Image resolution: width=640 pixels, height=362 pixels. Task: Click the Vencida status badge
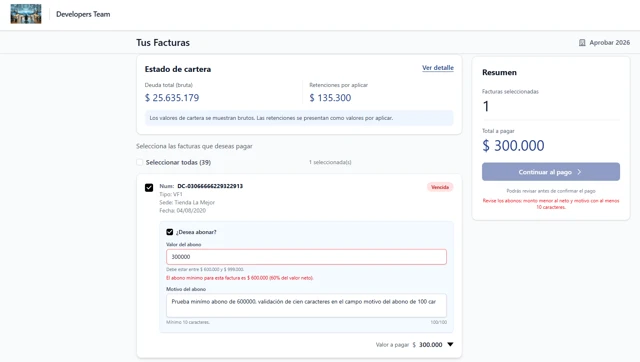[x=440, y=187]
